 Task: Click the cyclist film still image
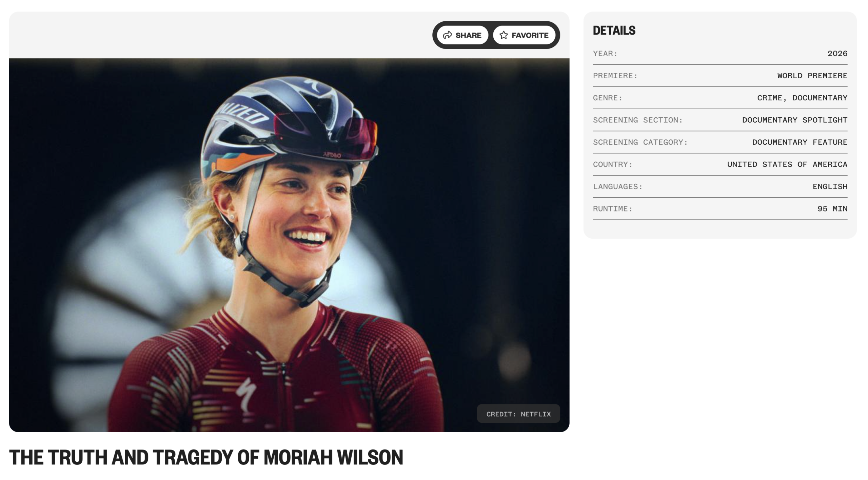[x=289, y=245]
